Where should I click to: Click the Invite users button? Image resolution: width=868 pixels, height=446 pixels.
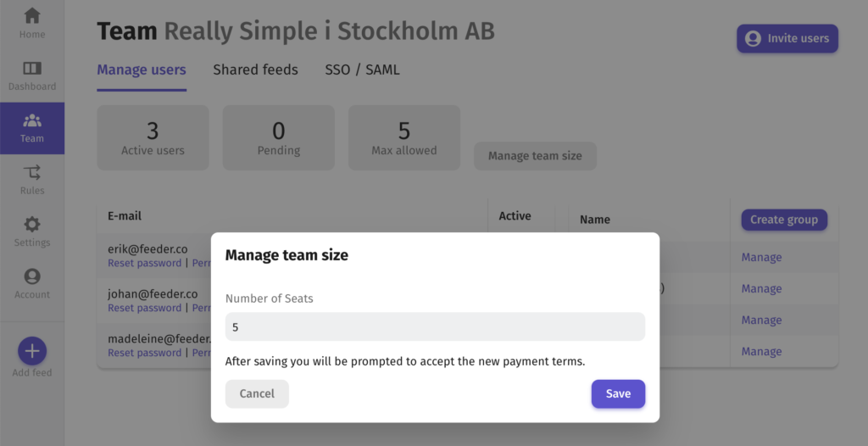tap(787, 39)
